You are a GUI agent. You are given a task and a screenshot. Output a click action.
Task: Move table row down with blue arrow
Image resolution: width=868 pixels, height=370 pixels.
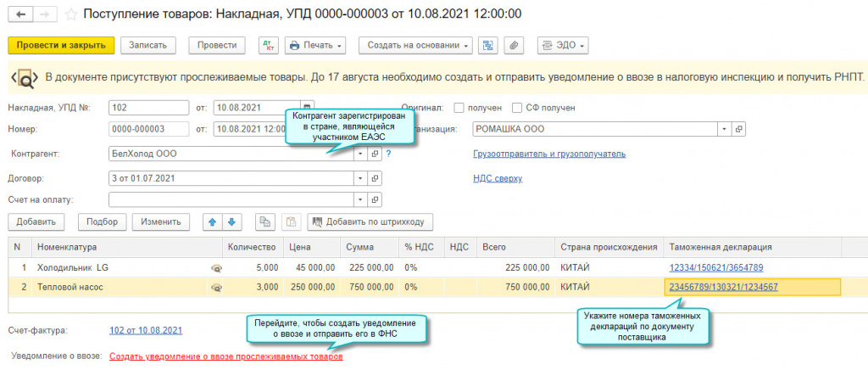[230, 222]
